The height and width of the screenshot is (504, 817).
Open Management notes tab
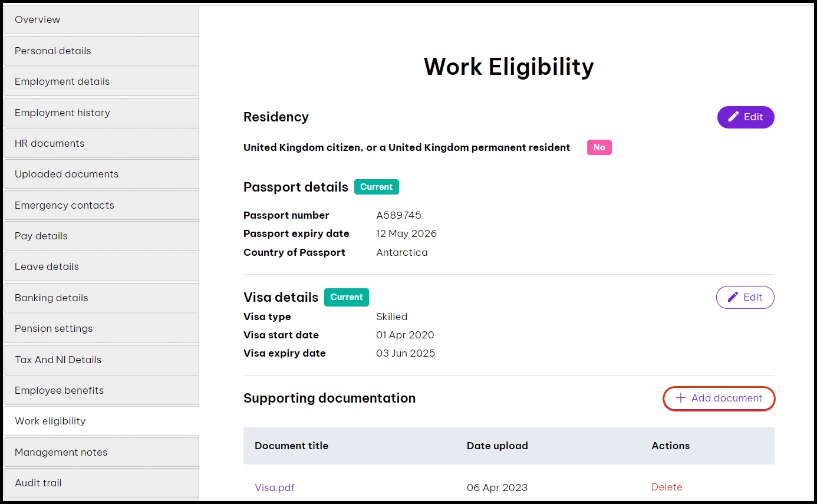[101, 453]
